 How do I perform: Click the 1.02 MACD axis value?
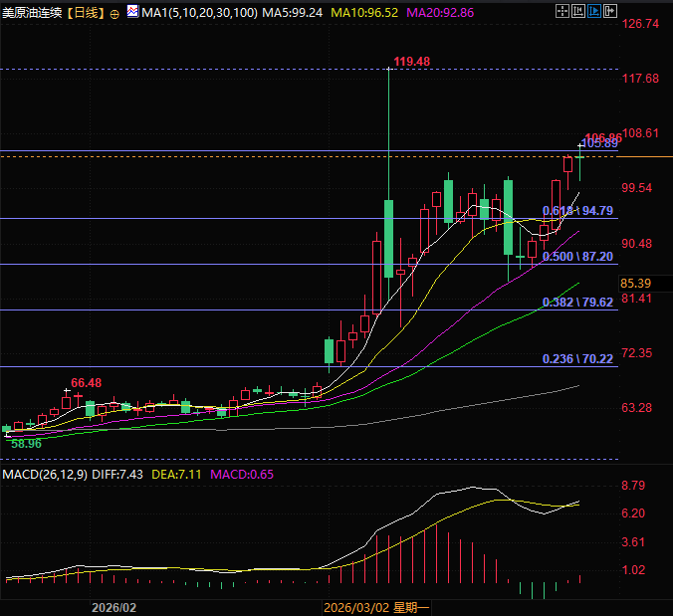click(x=633, y=570)
